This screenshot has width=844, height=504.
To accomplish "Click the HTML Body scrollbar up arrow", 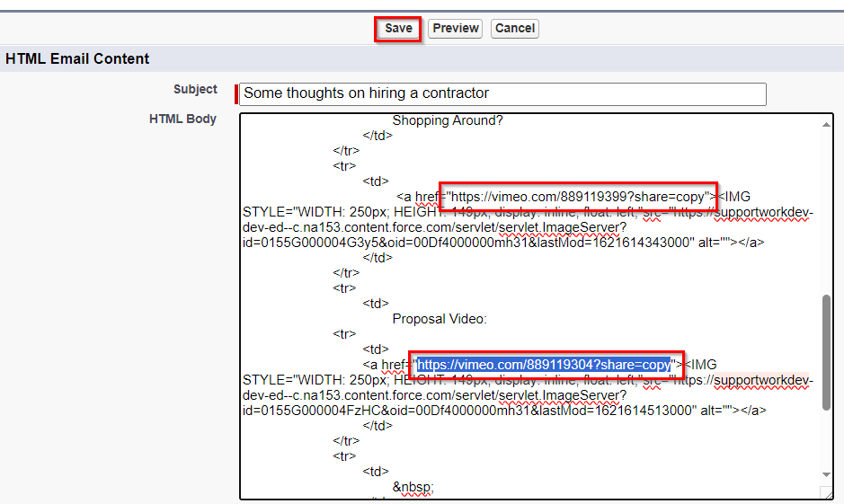I will tap(826, 125).
